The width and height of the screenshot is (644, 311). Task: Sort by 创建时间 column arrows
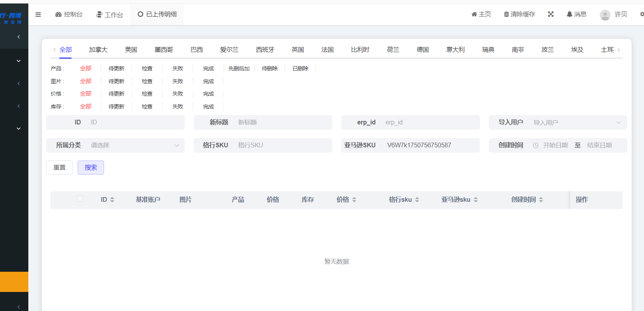pyautogui.click(x=541, y=200)
